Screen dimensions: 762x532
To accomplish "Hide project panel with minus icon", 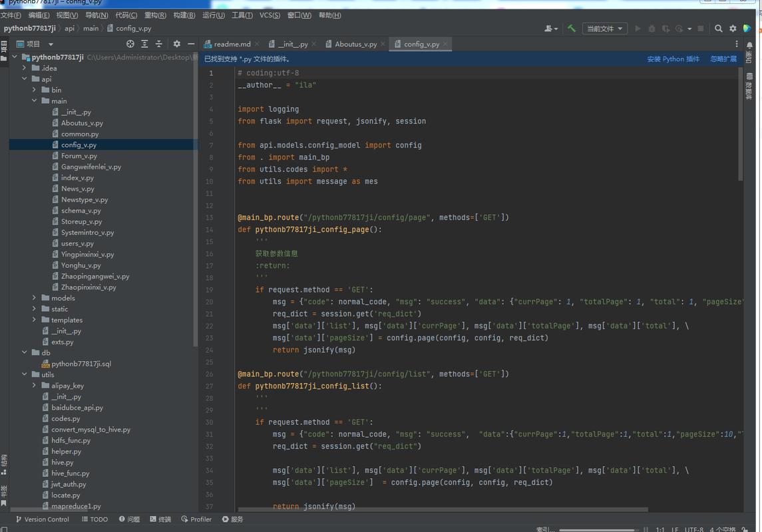I will tap(191, 44).
